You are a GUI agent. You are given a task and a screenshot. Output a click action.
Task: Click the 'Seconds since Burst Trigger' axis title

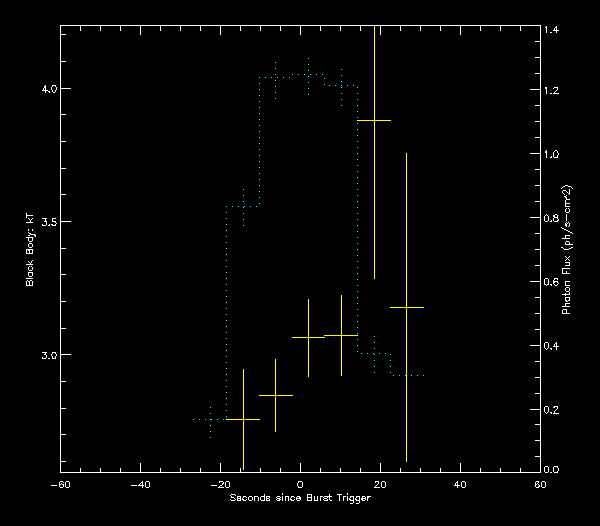point(300,498)
